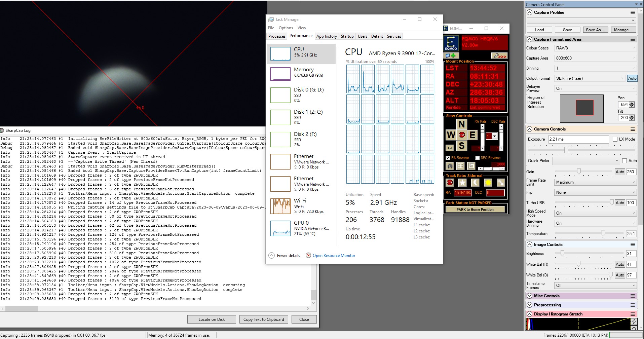This screenshot has height=339, width=644.
Task: Click the Open Resource Monitor icon
Action: 308,255
